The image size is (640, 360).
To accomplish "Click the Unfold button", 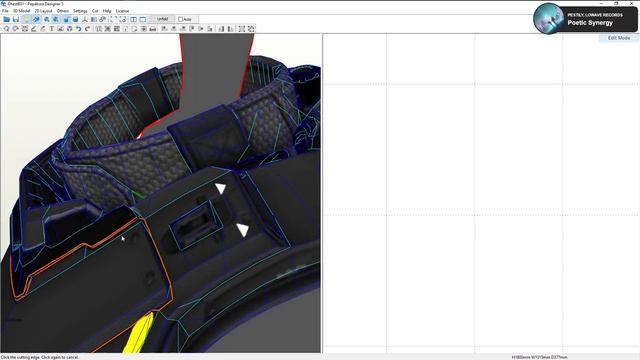I will [162, 19].
